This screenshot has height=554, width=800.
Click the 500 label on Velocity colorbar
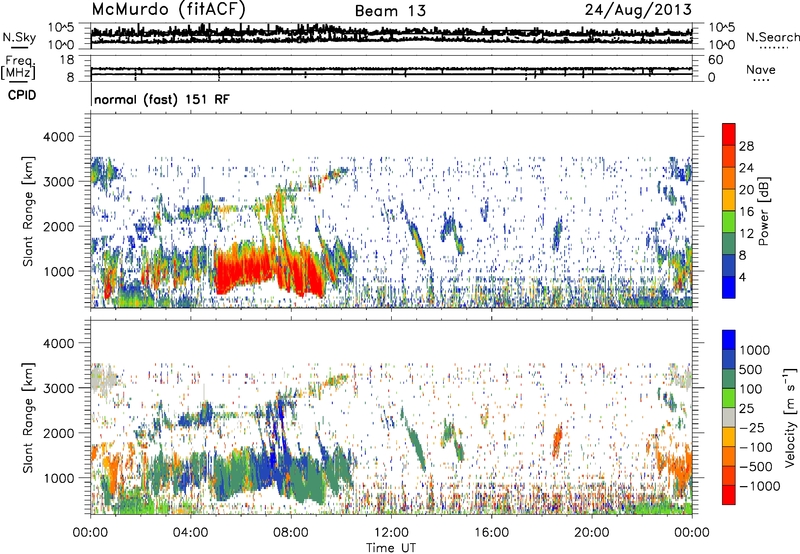tap(751, 369)
